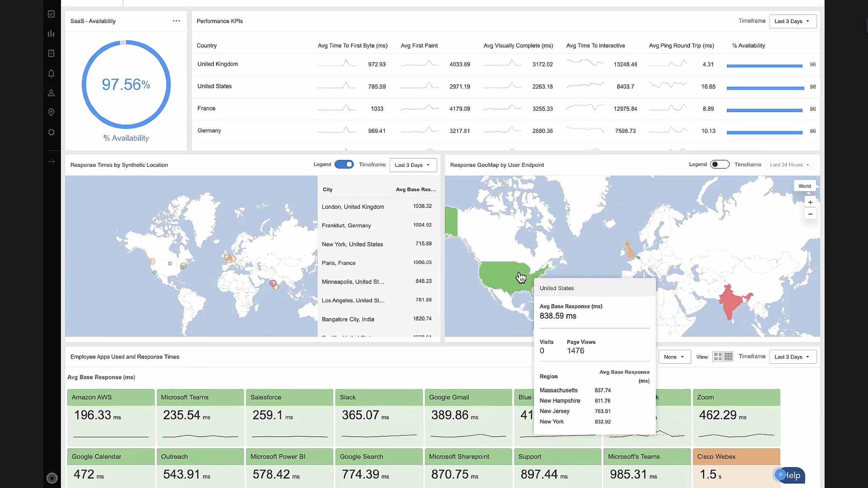Open settings gear icon in sidebar
The height and width of the screenshot is (488, 868).
coord(51,132)
